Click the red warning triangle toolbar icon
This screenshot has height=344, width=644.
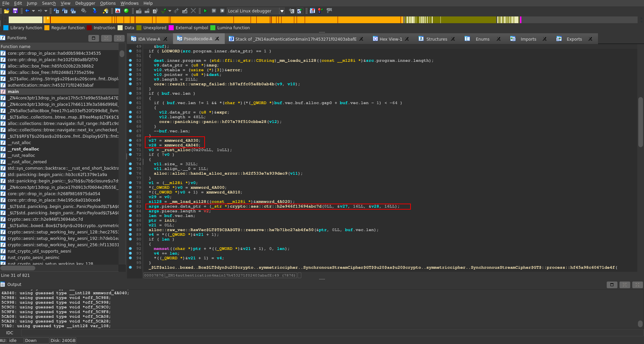click(x=118, y=11)
